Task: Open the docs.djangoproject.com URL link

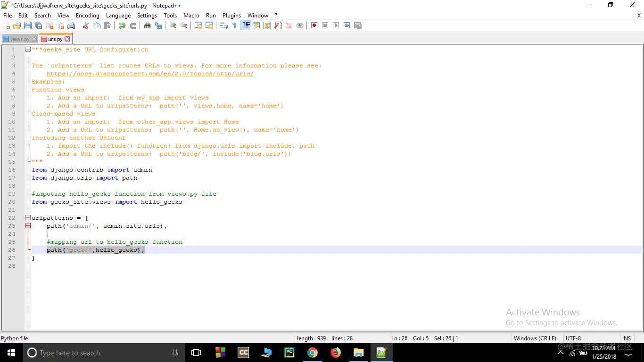Action: pyautogui.click(x=150, y=74)
